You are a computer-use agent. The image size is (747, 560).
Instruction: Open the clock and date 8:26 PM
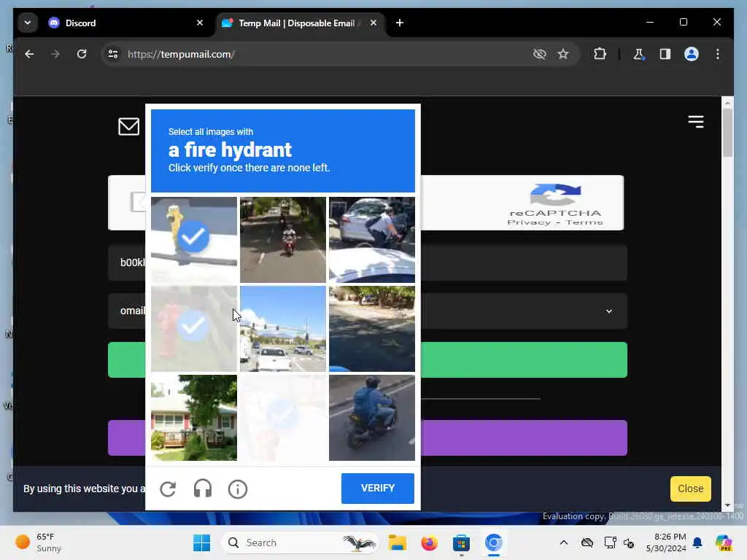click(x=665, y=542)
